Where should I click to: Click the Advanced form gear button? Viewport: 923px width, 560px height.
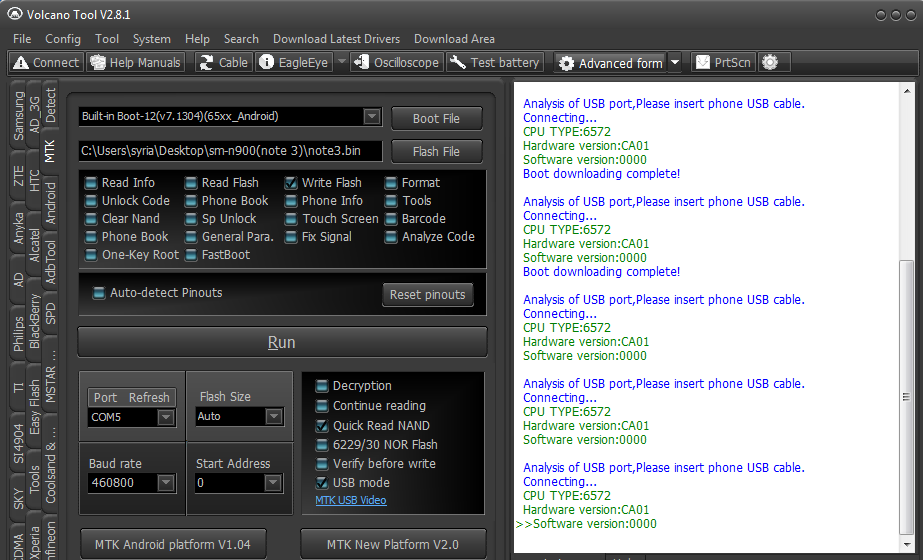pyautogui.click(x=610, y=63)
